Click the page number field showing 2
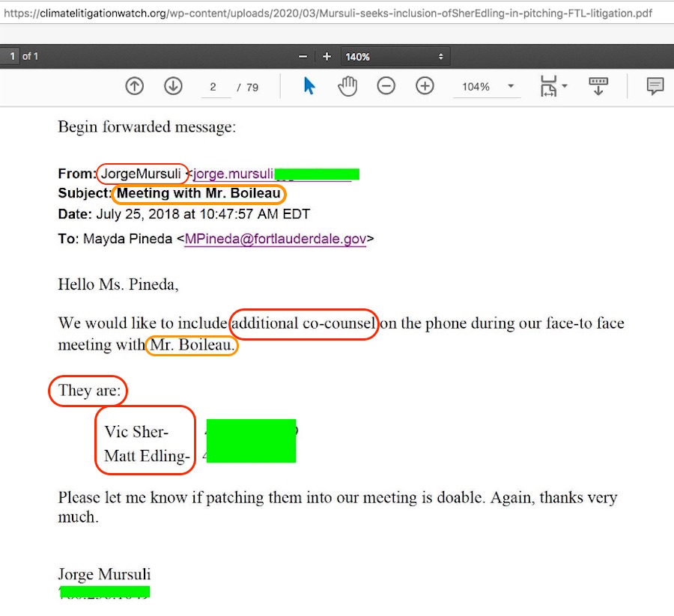Viewport: 674px width, 616px height. click(x=214, y=87)
